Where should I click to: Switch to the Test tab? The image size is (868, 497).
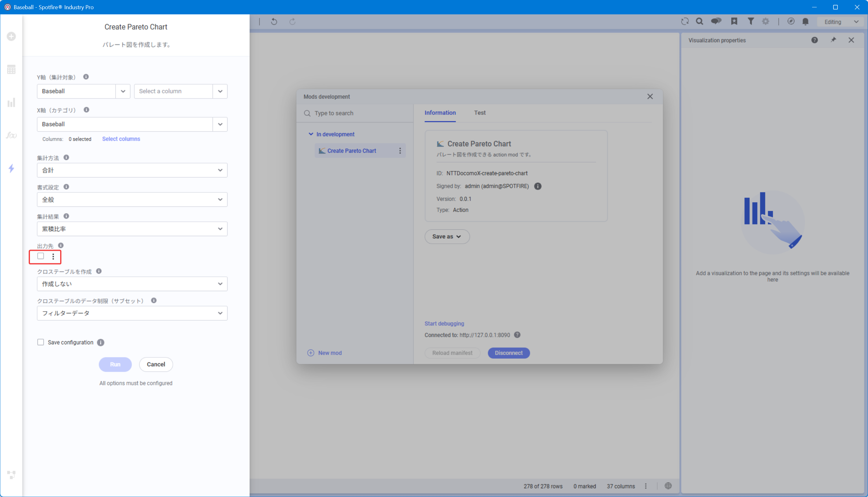pos(480,113)
